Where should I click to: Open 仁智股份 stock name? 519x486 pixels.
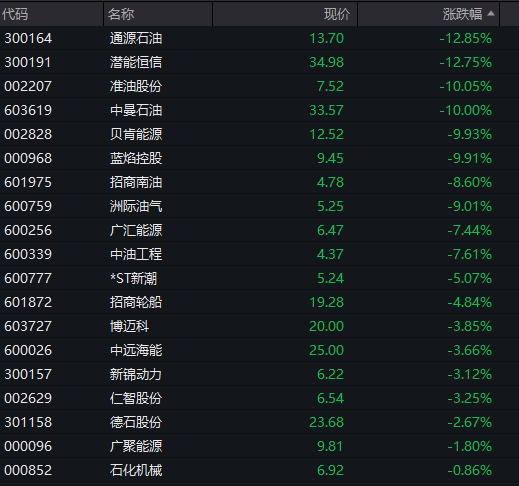pos(136,398)
